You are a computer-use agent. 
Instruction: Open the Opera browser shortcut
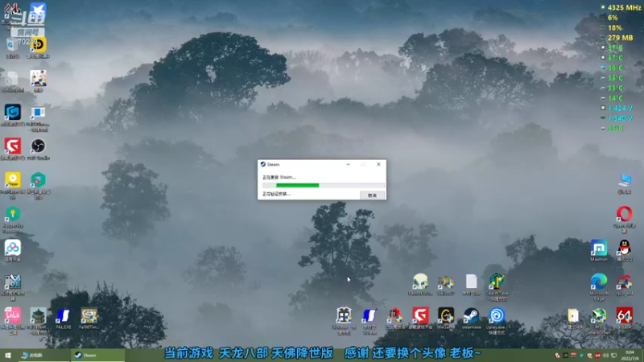[x=625, y=218]
